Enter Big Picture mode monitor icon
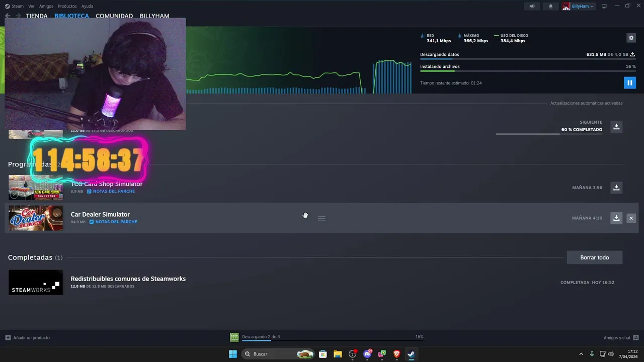This screenshot has height=362, width=644. 604,6
